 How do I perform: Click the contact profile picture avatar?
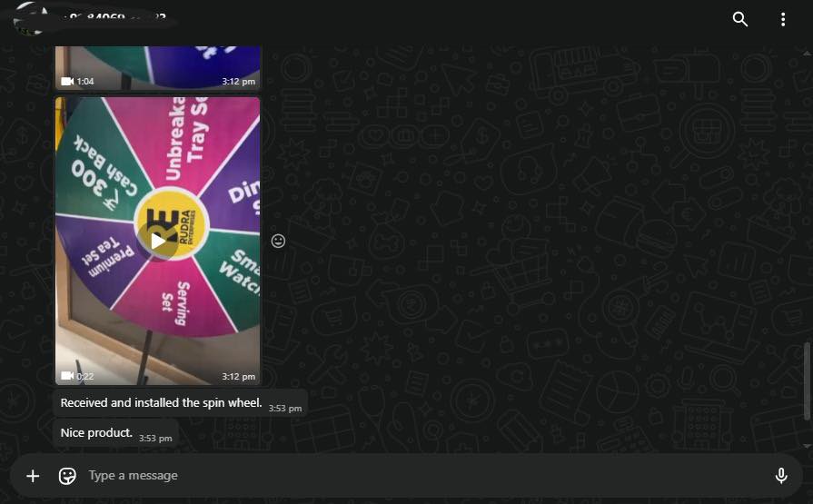31,19
